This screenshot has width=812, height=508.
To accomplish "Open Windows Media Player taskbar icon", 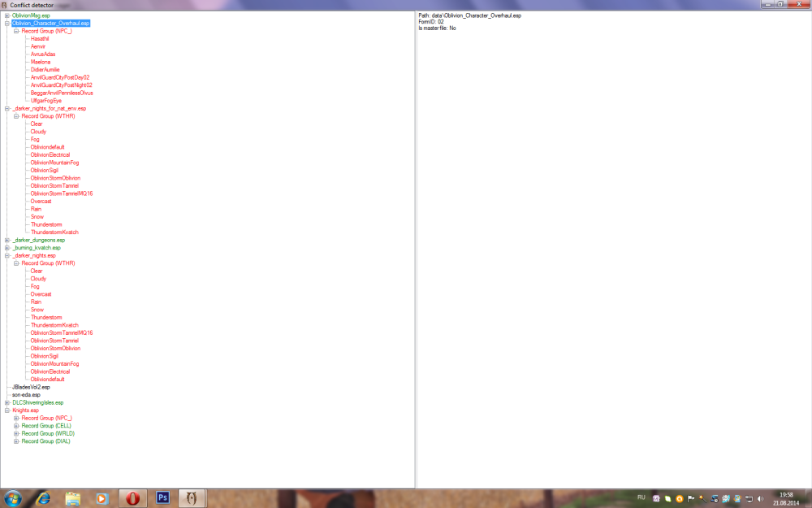I will coord(102,499).
